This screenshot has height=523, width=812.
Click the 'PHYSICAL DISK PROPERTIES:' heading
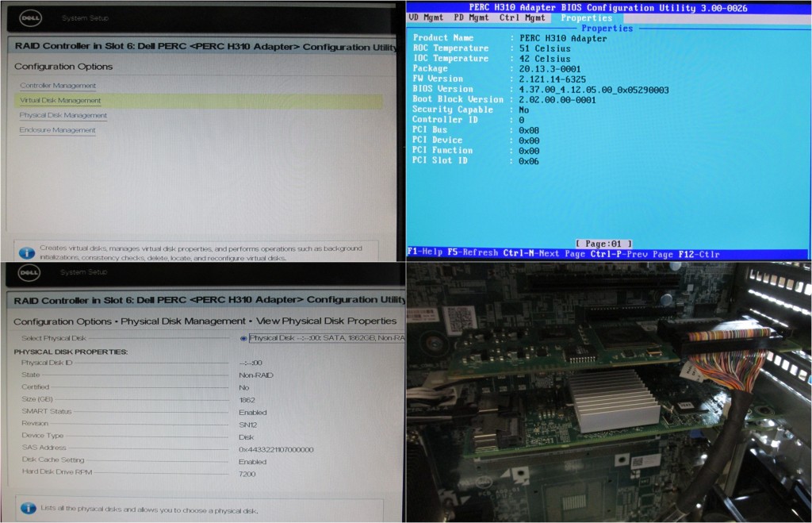71,352
